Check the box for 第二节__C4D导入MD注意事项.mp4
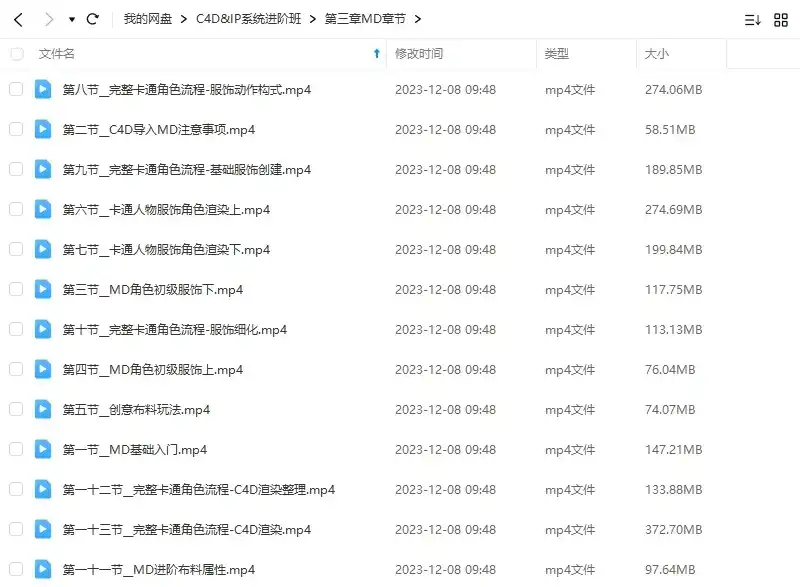Viewport: 800px width, 587px height. click(x=16, y=129)
